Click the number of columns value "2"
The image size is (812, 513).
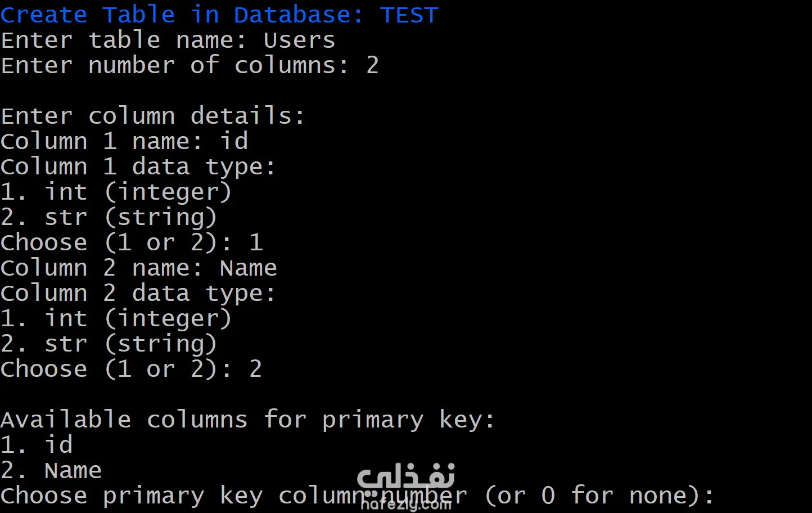(x=372, y=66)
